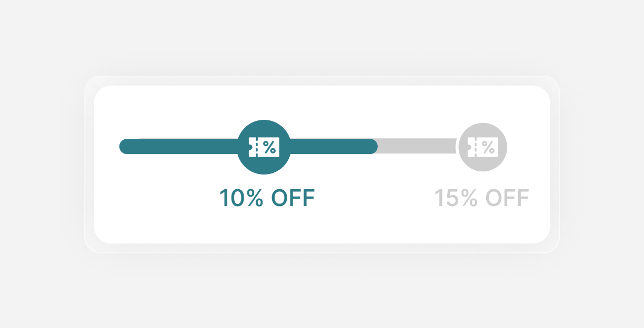
Task: Click the word "OFF" in the teal label
Action: click(x=293, y=198)
